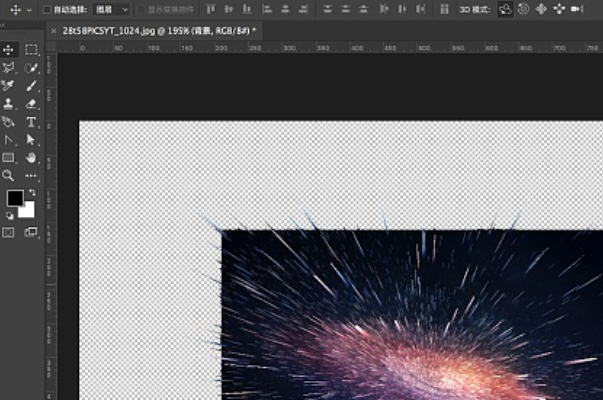Distribute top edges
This screenshot has height=400, width=603.
pos(327,9)
